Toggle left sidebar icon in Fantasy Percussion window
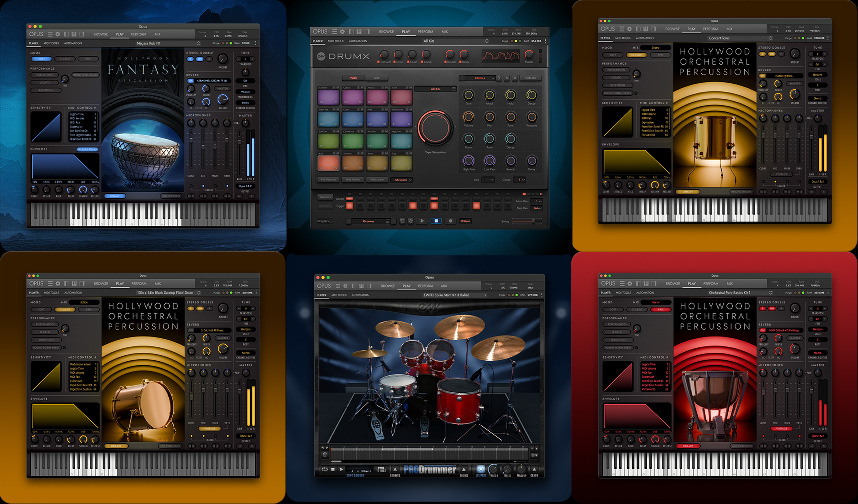This screenshot has height=504, width=858. pos(66,34)
